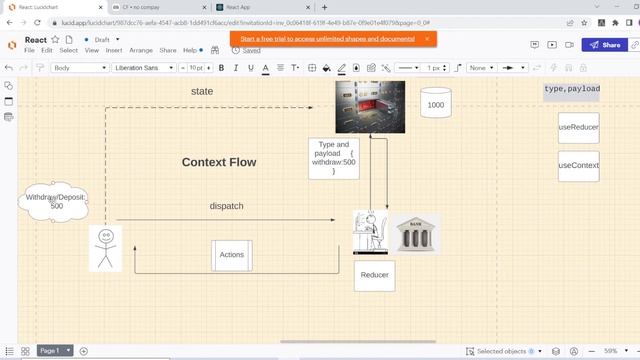Open the Share menu item

click(168, 50)
